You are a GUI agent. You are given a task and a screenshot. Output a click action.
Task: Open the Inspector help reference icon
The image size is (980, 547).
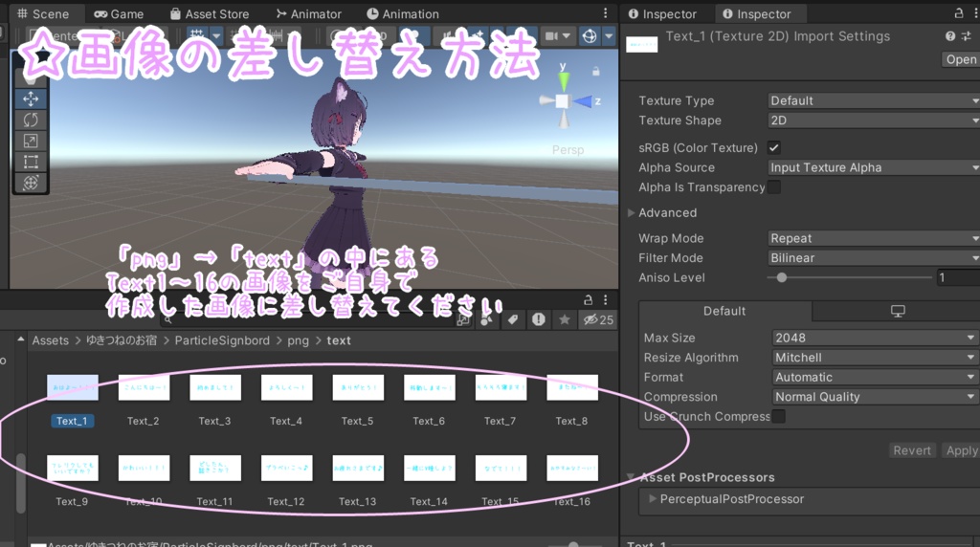click(950, 36)
